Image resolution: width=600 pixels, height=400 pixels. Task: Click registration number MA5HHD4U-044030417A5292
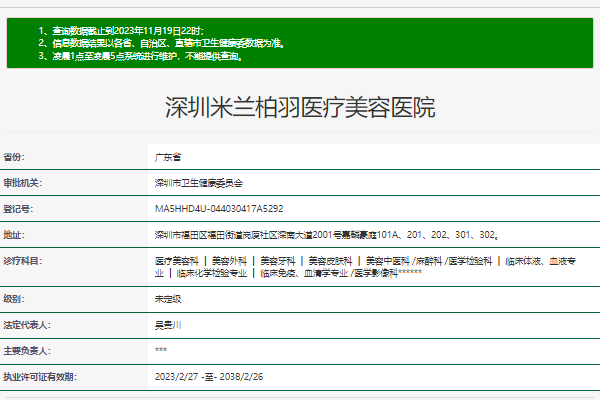219,209
